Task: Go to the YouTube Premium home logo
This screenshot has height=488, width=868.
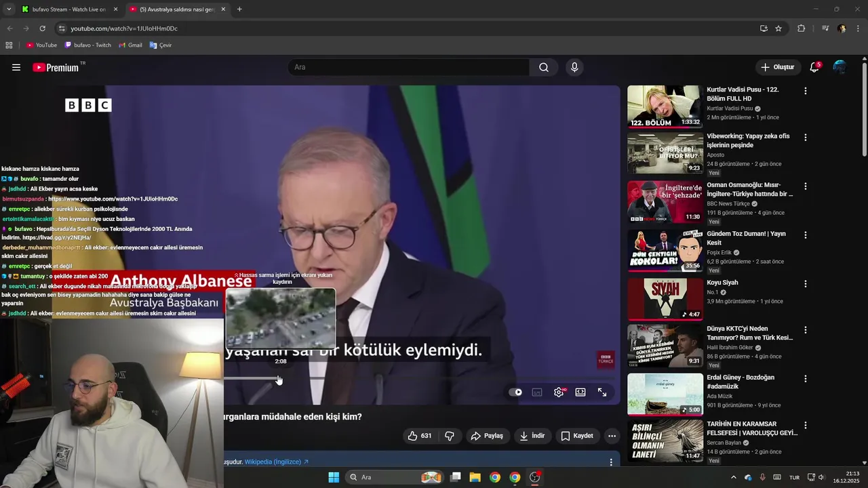Action: (56, 67)
